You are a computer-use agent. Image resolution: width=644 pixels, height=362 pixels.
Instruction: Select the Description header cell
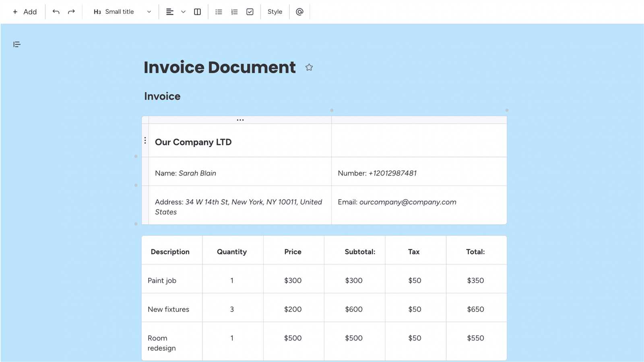click(x=172, y=250)
